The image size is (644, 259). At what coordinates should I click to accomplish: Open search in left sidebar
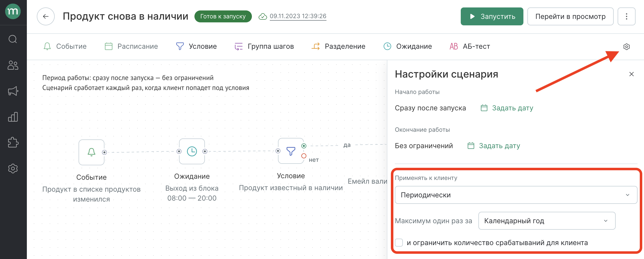tap(13, 39)
